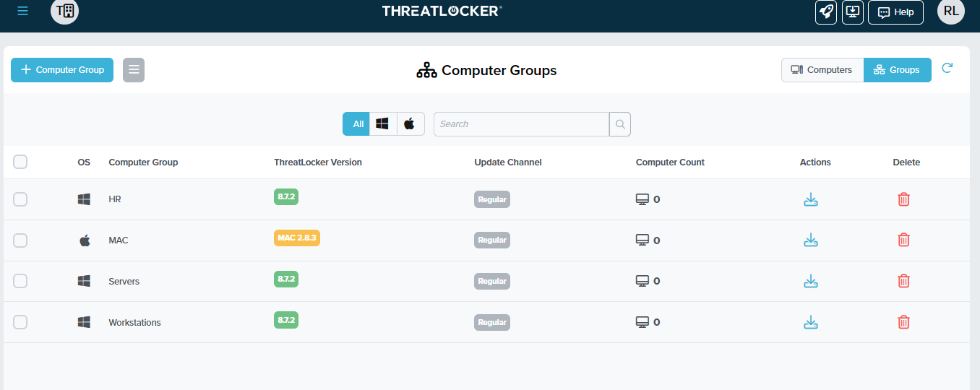Image resolution: width=980 pixels, height=390 pixels.
Task: Download installer for Workstations group
Action: tap(811, 322)
